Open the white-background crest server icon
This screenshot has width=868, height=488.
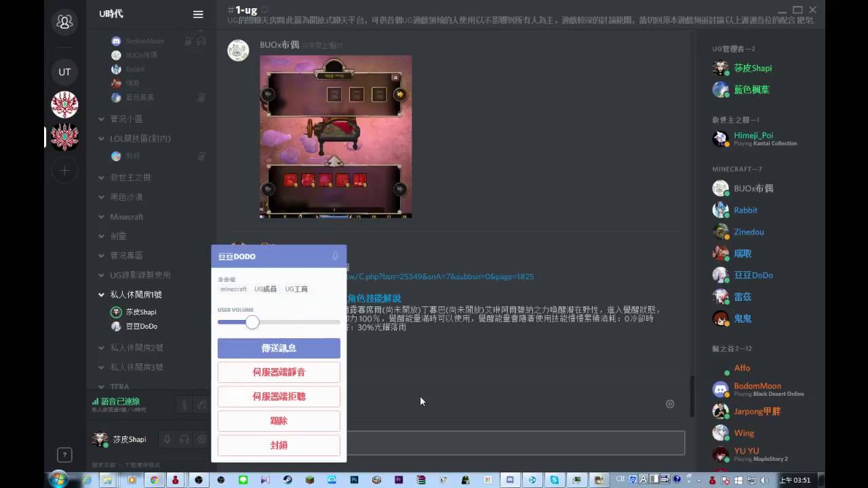click(64, 104)
